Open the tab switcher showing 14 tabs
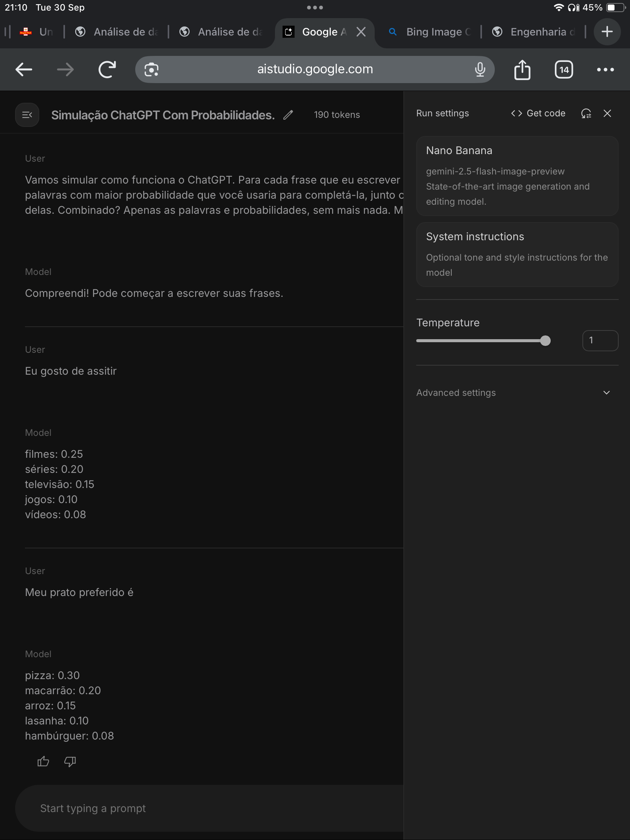 pos(564,69)
